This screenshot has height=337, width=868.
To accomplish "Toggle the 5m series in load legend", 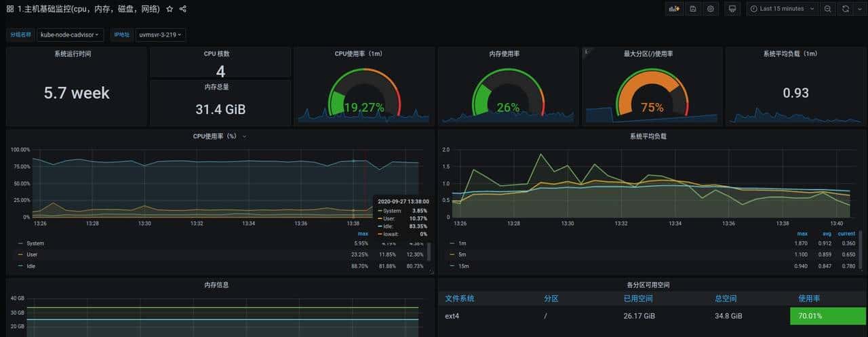I will (463, 255).
